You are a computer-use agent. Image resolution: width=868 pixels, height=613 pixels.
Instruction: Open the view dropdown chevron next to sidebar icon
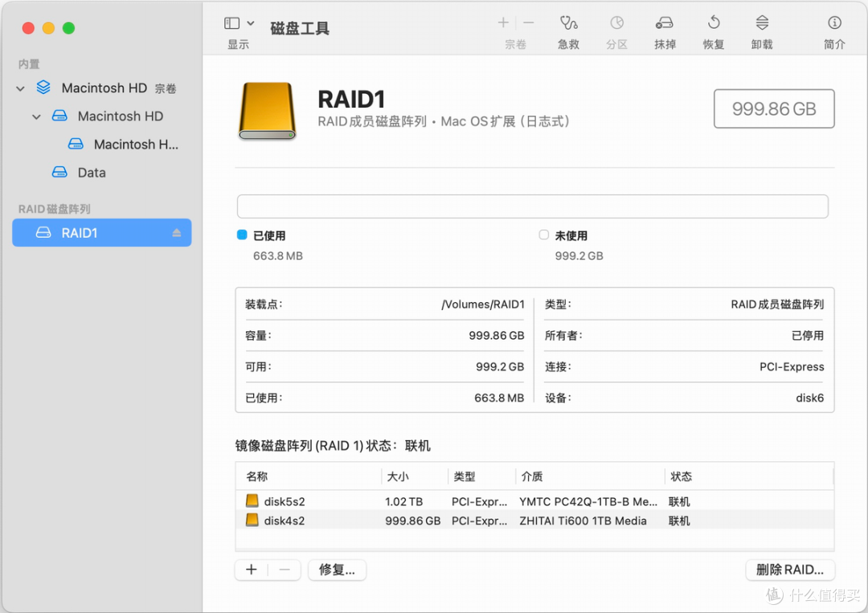(250, 23)
